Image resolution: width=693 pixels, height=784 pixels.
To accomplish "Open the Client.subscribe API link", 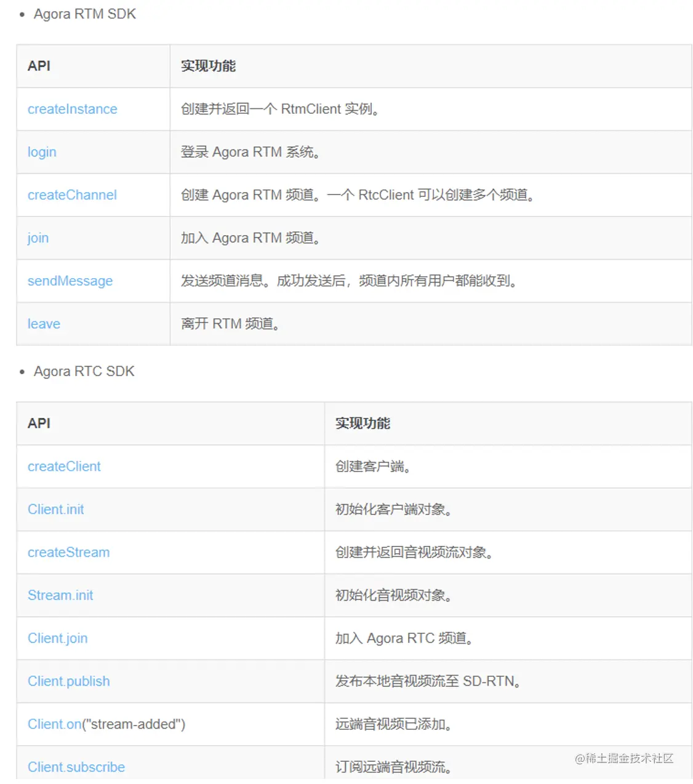I will click(x=76, y=767).
